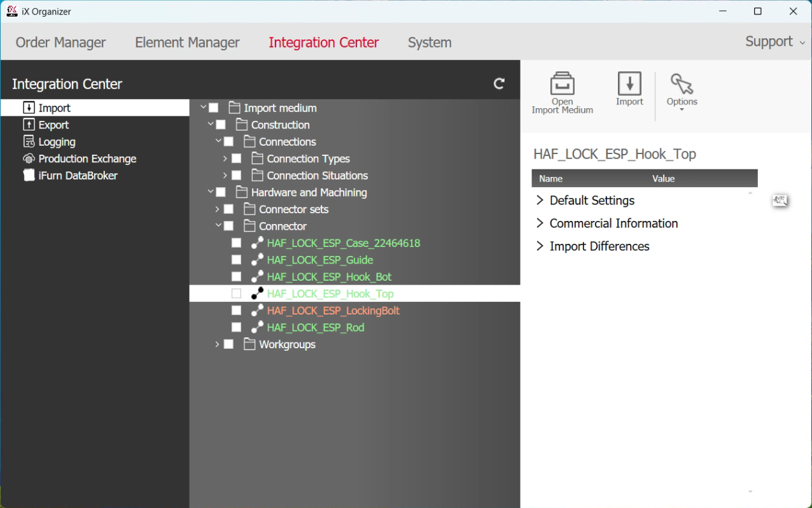The width and height of the screenshot is (812, 508).
Task: Check the Connection Types checkbox
Action: [236, 159]
